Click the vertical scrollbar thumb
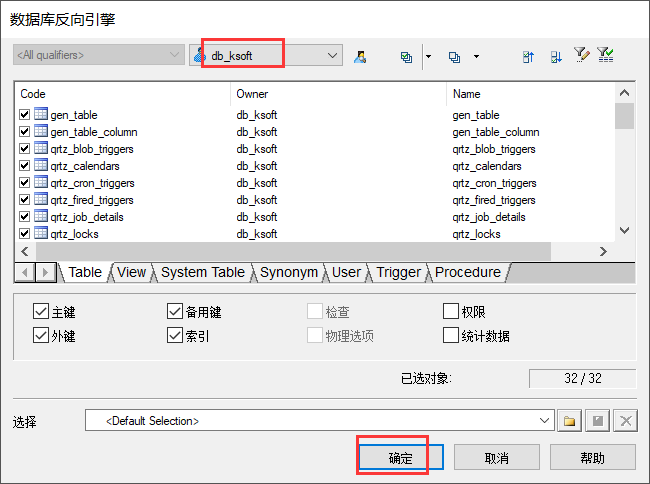650x484 pixels. click(625, 116)
